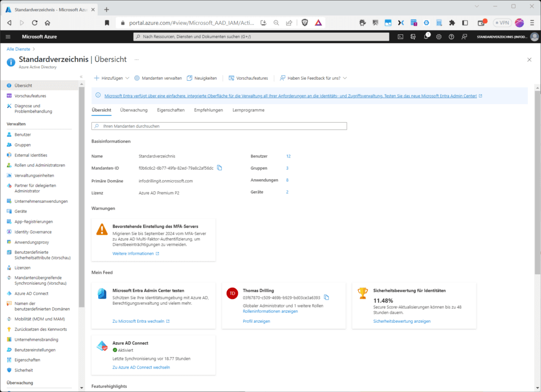The image size is (541, 392).
Task: Open the notifications bell
Action: click(426, 36)
